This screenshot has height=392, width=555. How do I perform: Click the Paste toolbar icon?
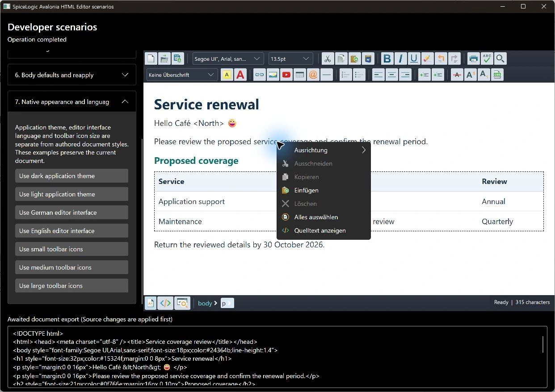[354, 58]
